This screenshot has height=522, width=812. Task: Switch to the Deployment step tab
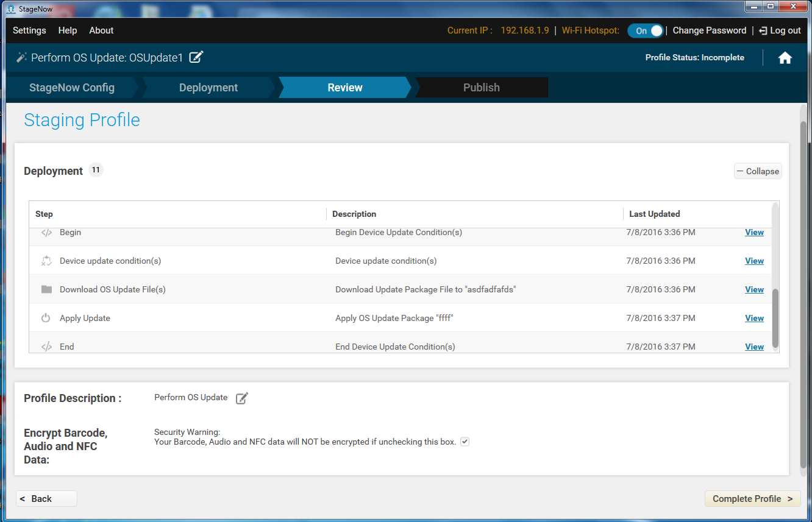[x=208, y=88]
